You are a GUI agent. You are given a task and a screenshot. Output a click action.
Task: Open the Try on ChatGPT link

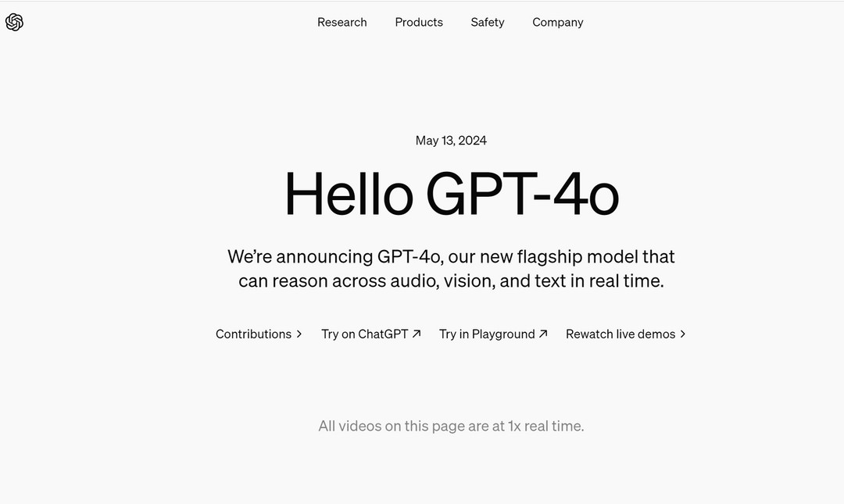[x=371, y=334]
